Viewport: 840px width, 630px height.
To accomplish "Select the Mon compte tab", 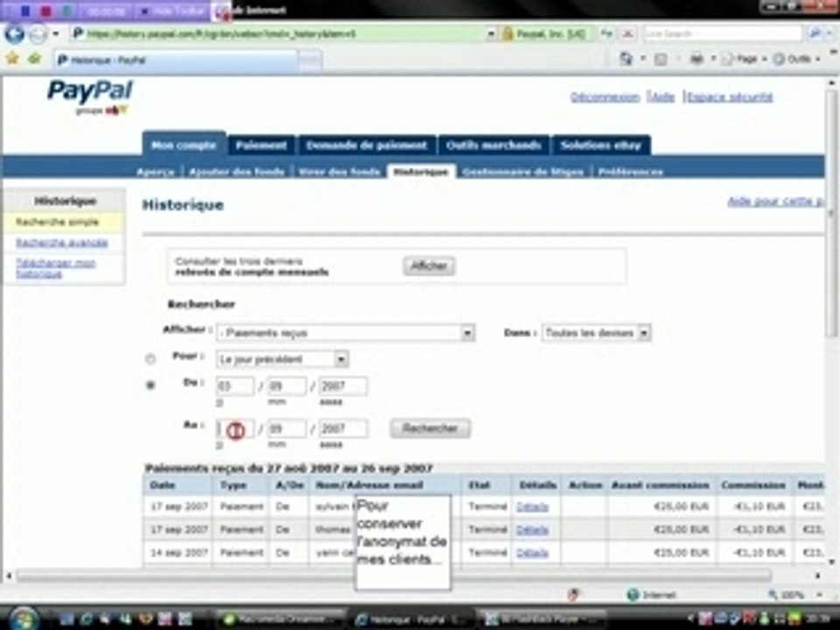I will (x=184, y=145).
